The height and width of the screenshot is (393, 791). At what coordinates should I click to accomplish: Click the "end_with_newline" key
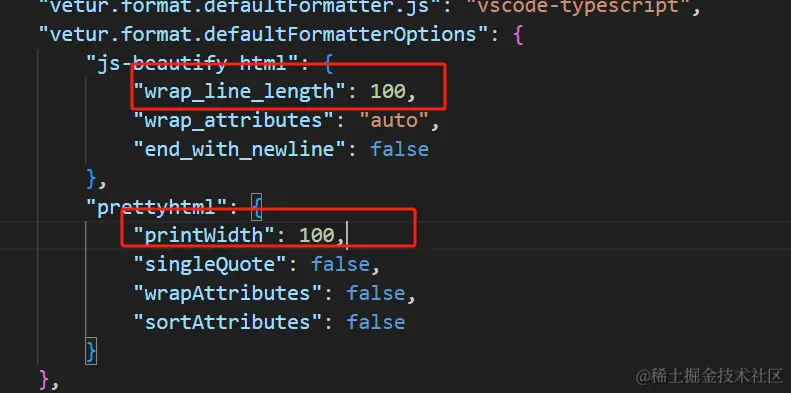pos(239,149)
